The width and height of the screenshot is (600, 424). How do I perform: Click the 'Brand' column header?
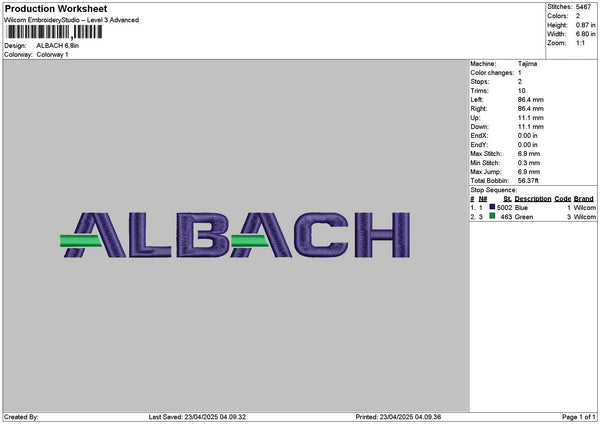point(584,199)
